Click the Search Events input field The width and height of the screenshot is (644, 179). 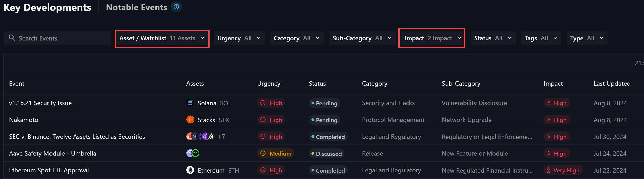click(x=57, y=38)
